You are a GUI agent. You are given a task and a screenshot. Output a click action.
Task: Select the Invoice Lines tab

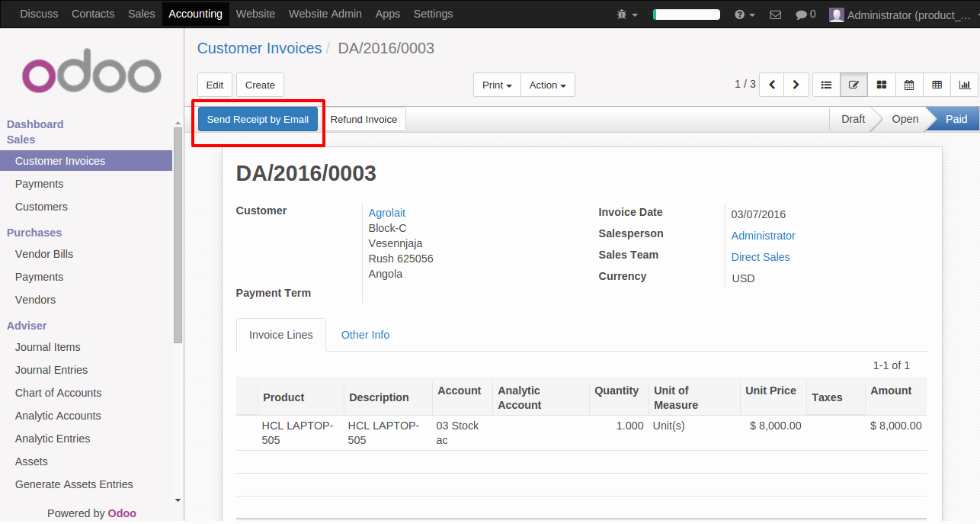pyautogui.click(x=281, y=335)
